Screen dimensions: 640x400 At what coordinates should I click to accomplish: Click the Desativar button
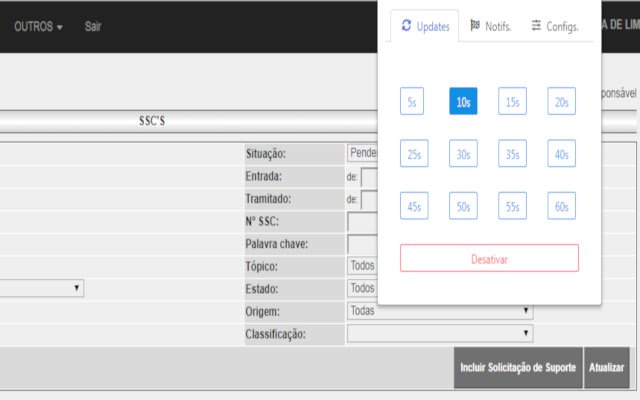coord(489,258)
